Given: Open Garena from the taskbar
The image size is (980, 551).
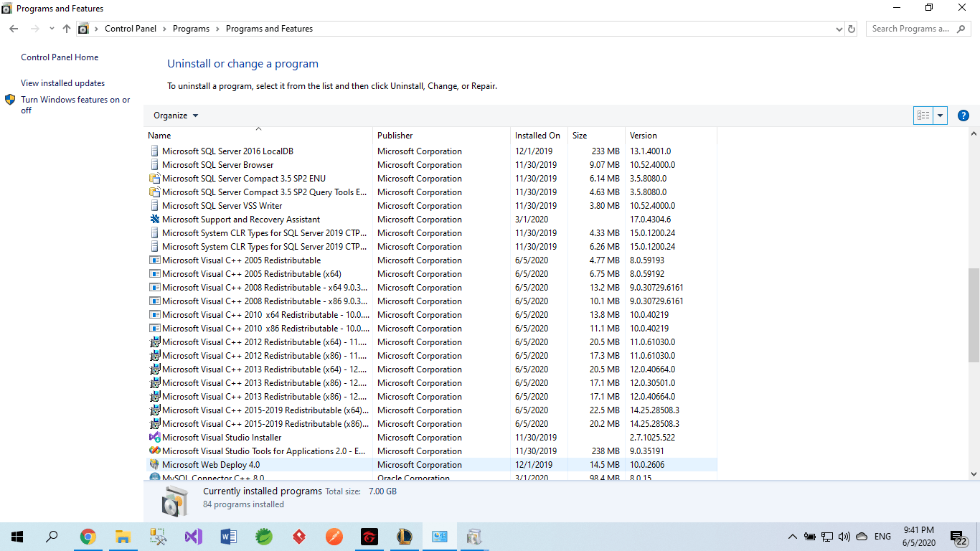Looking at the screenshot, I should pyautogui.click(x=369, y=537).
